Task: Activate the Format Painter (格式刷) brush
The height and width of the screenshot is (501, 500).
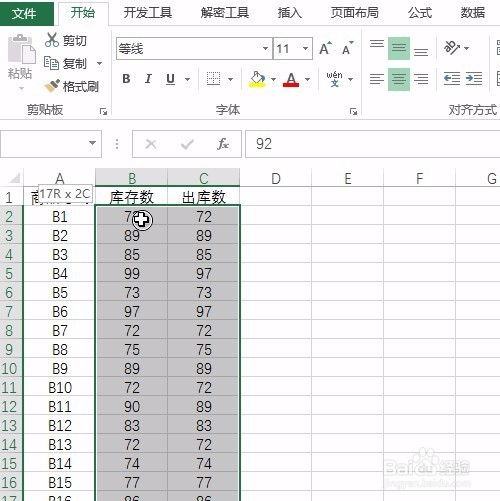Action: point(52,86)
